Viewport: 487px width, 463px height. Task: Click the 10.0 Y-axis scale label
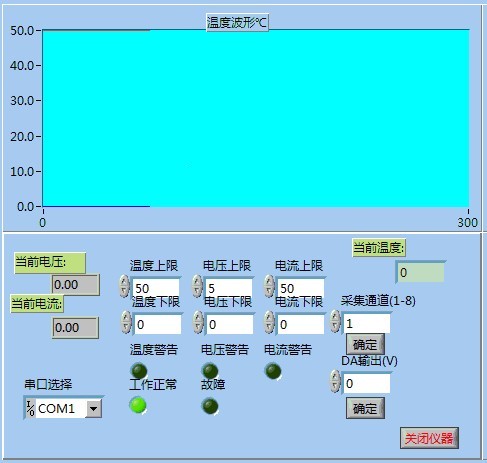[22, 172]
